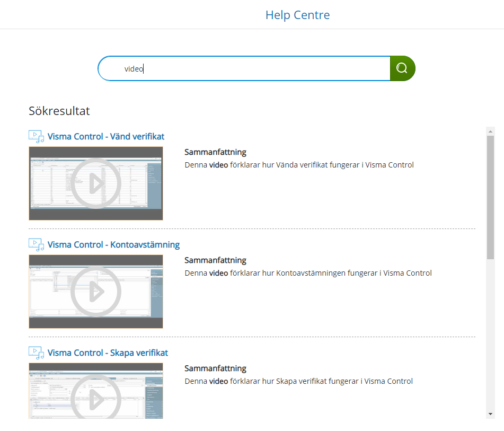
Task: Open Visma Control - Skapa verifikat link
Action: pyautogui.click(x=108, y=353)
